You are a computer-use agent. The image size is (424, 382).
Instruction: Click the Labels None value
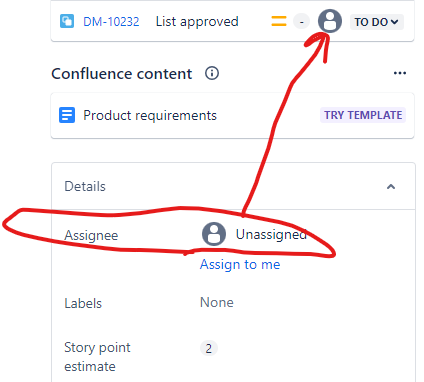tap(217, 302)
